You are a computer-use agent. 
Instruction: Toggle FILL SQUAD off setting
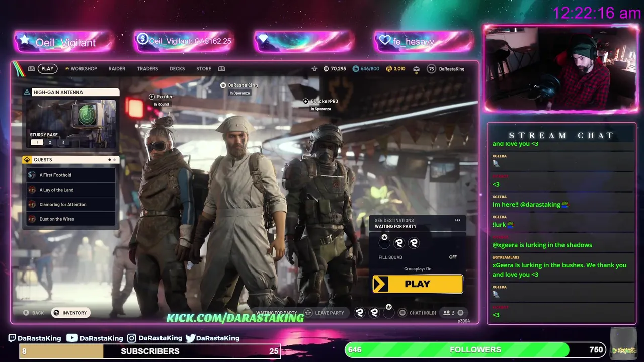pos(418,257)
